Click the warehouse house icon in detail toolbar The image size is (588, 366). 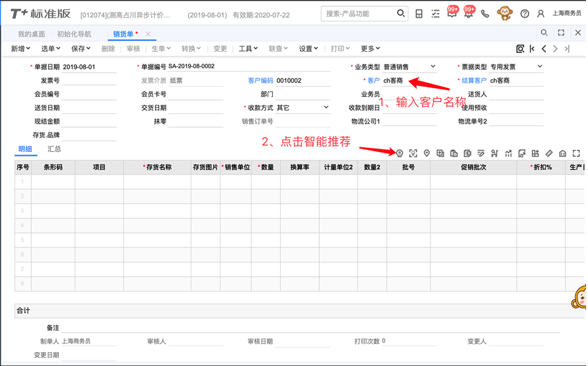point(562,153)
